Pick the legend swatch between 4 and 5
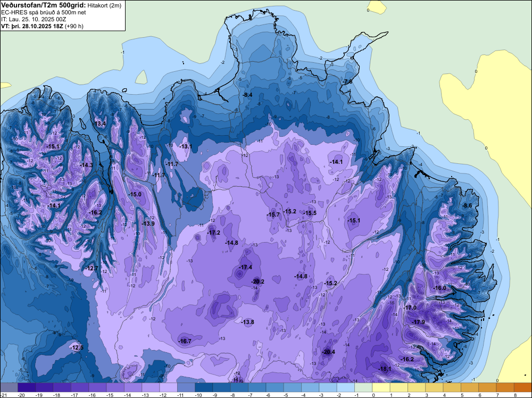Viewport: 532px width, 398px height. (x=452, y=388)
